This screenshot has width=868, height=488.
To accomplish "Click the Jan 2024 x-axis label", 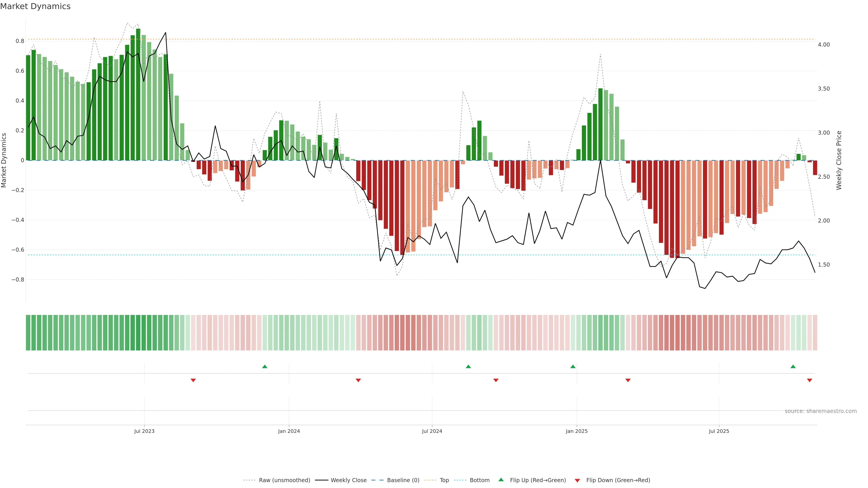I will pyautogui.click(x=289, y=431).
